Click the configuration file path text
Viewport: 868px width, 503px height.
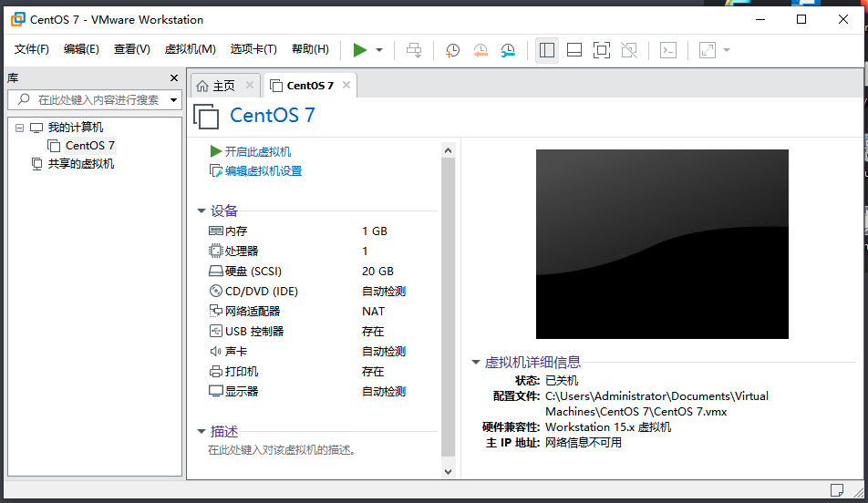[656, 404]
